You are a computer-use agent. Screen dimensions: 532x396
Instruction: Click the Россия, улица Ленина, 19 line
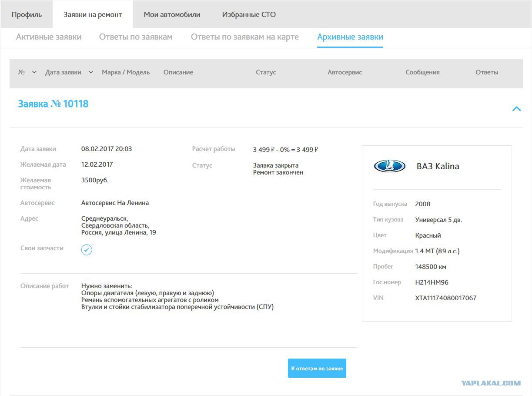[119, 232]
